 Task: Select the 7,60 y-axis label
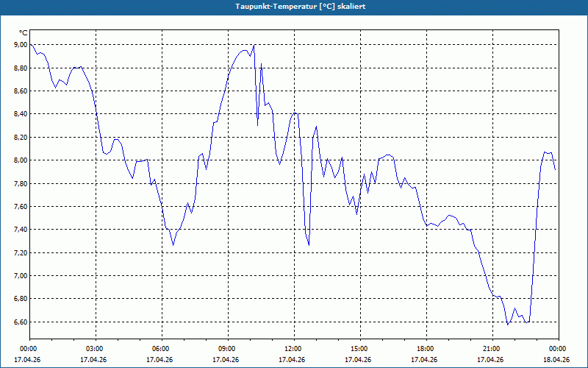(x=21, y=206)
